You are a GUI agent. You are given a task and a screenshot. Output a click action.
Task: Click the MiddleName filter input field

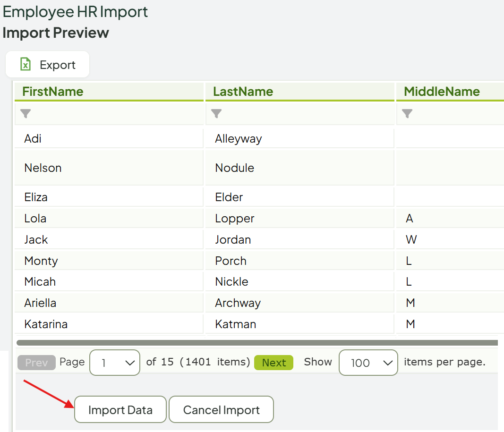point(450,113)
